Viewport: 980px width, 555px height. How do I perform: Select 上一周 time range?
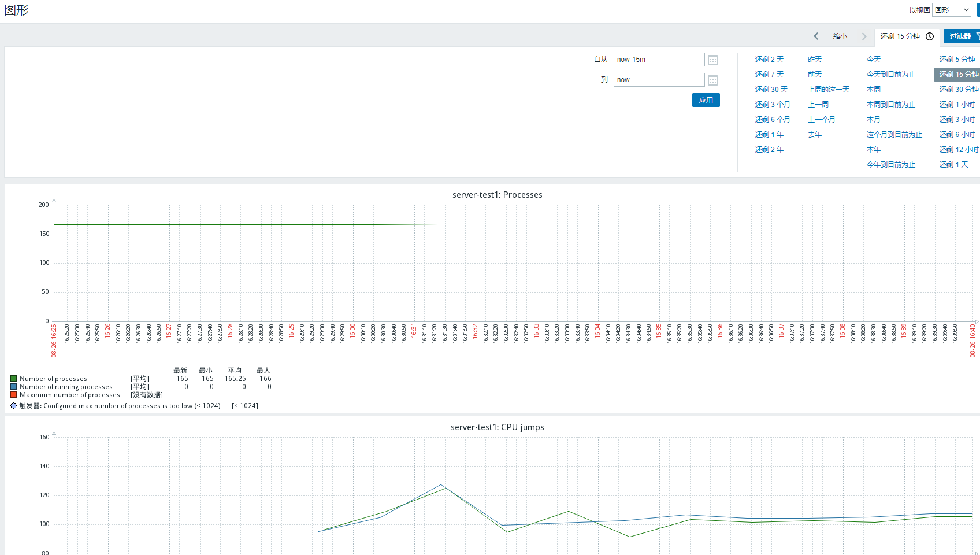click(x=818, y=105)
